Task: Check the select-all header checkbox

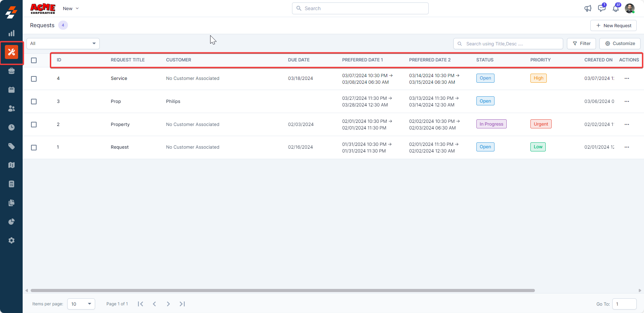Action: [34, 60]
